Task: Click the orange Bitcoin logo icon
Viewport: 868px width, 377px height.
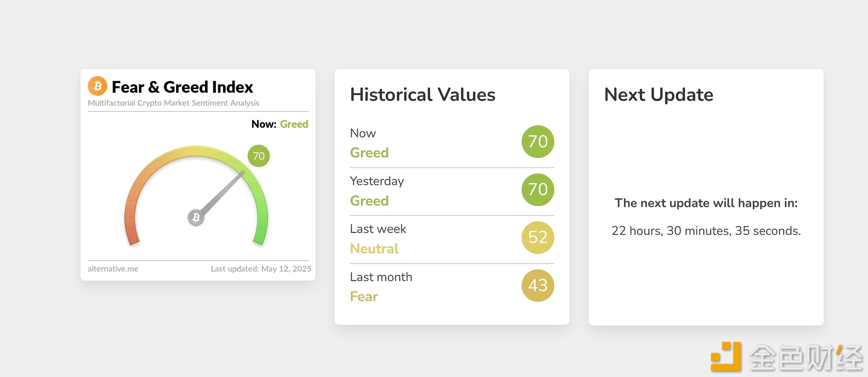Action: point(97,86)
